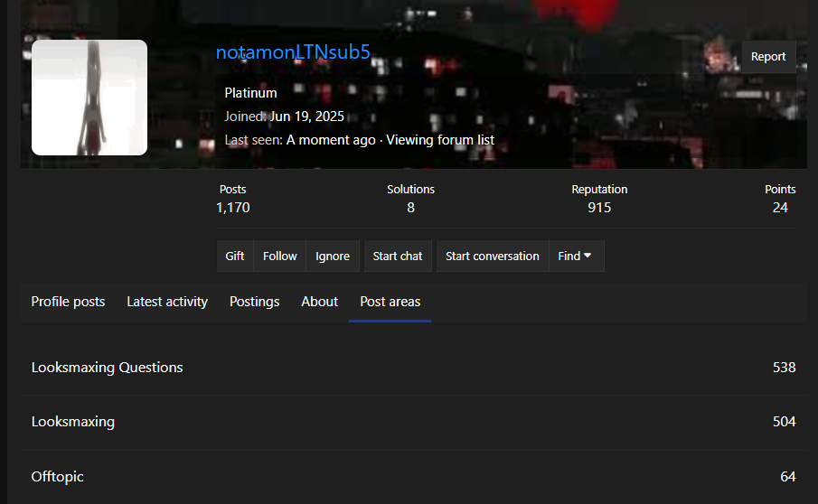This screenshot has height=504, width=818.
Task: Follow this member
Action: click(279, 256)
